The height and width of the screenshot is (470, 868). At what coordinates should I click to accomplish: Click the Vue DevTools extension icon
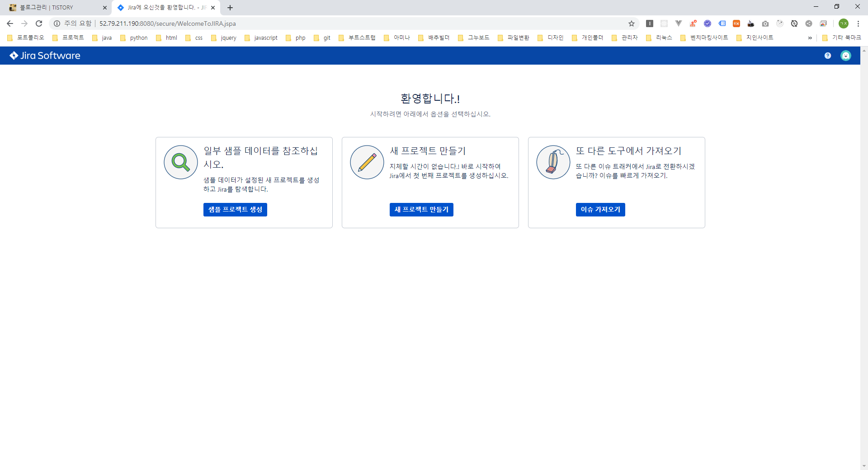[679, 23]
